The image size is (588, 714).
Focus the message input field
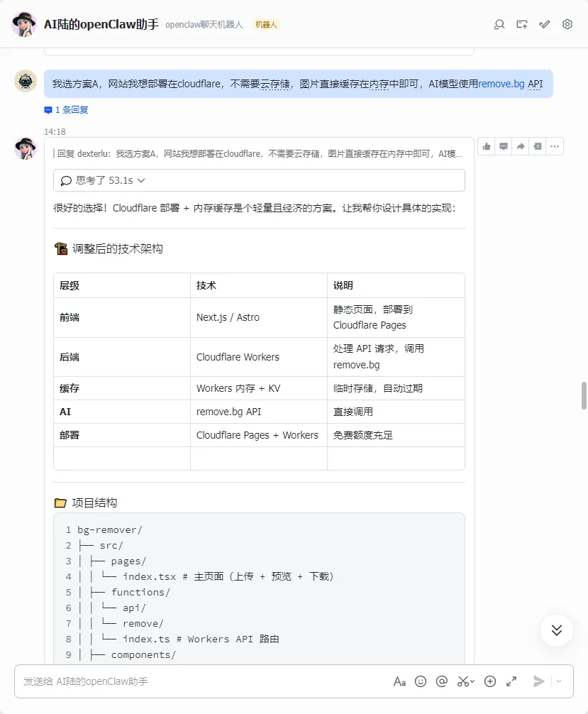pos(205,681)
